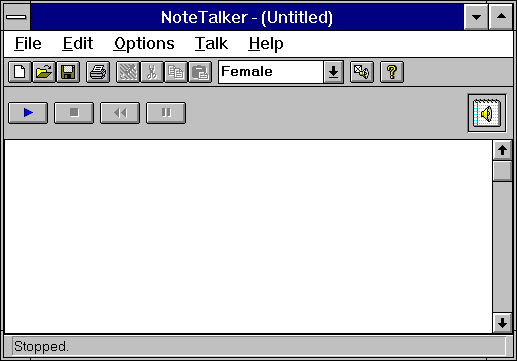Start speaking with the blue Play button
The height and width of the screenshot is (361, 517).
point(28,113)
